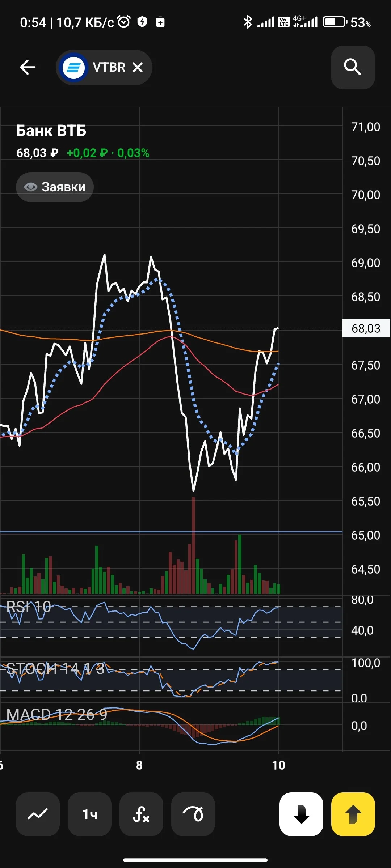Image resolution: width=391 pixels, height=868 pixels.
Task: Tap the white down-arrow sell button
Action: click(x=301, y=814)
